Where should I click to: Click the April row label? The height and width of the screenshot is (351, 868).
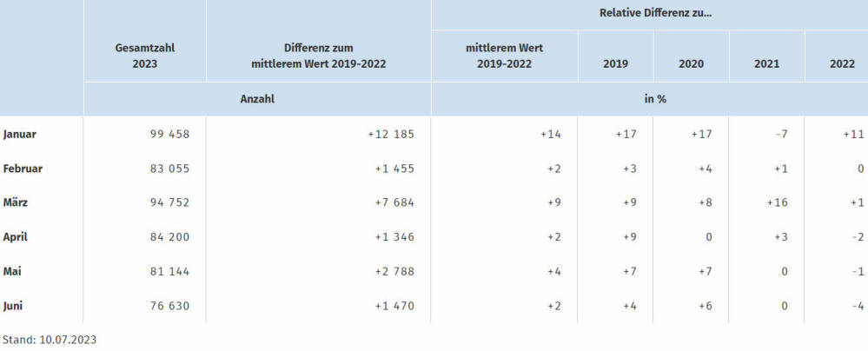15,237
